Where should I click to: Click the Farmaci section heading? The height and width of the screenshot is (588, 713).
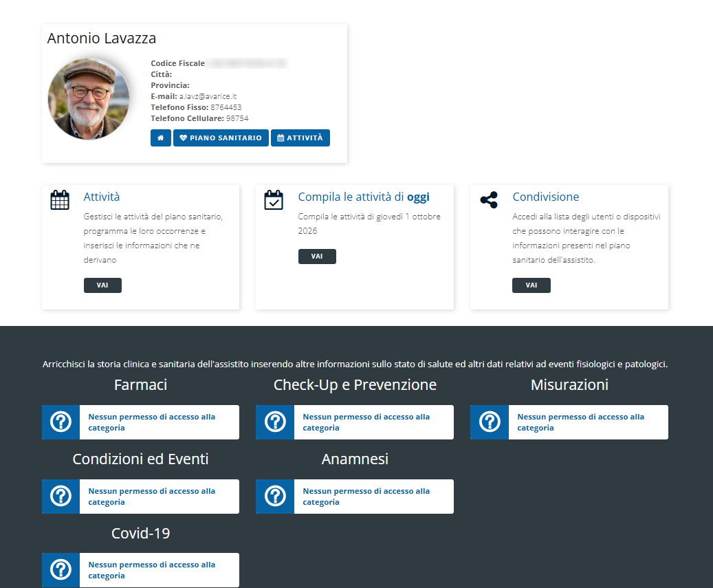pos(140,384)
